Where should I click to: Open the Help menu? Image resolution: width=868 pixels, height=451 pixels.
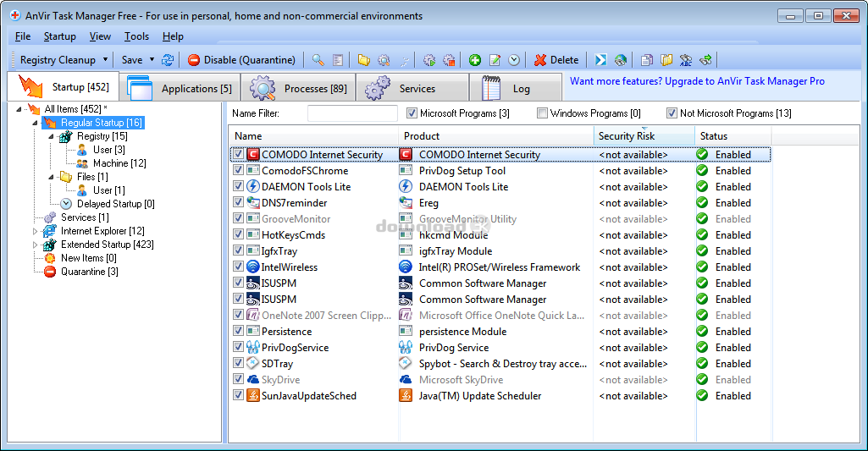[173, 36]
